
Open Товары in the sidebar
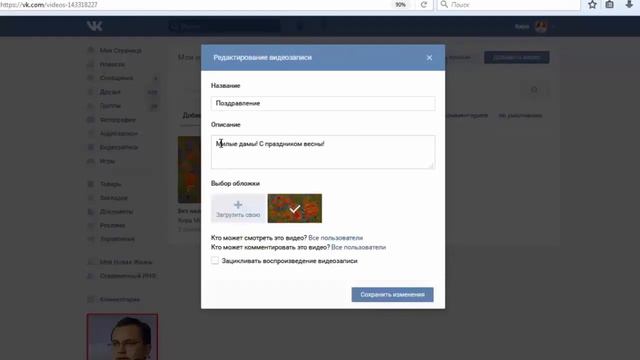pyautogui.click(x=110, y=184)
